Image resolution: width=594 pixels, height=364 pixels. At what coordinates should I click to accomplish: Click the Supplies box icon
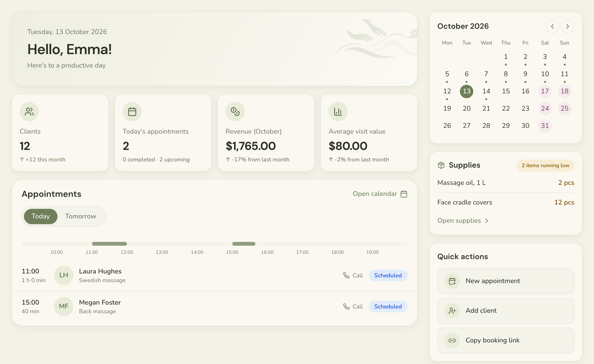(x=441, y=165)
